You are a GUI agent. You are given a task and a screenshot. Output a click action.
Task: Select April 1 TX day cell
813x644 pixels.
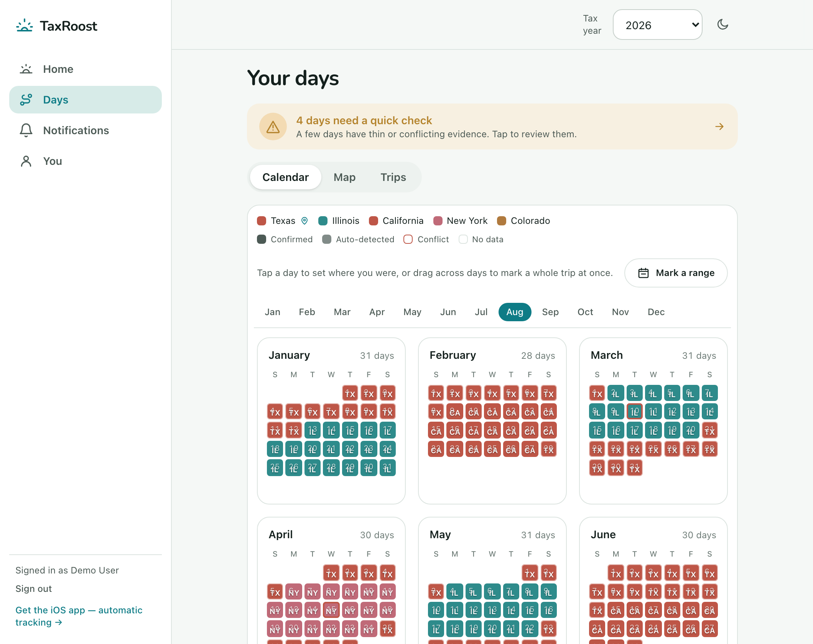tap(331, 573)
